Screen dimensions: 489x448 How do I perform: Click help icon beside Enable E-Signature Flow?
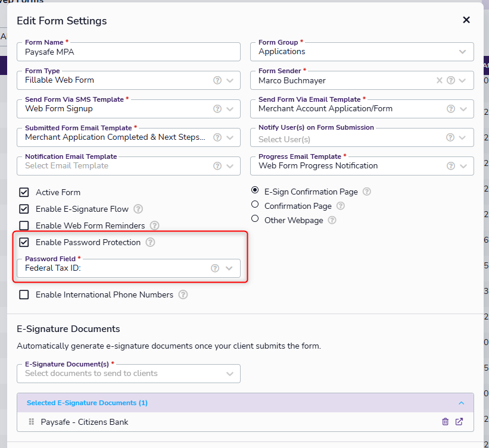pyautogui.click(x=138, y=209)
